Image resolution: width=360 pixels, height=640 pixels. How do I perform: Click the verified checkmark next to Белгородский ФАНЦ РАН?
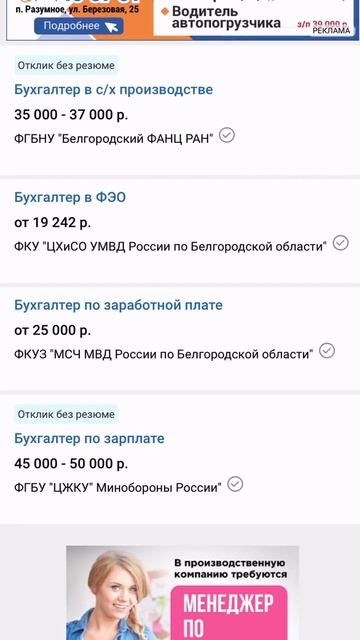[x=227, y=135]
